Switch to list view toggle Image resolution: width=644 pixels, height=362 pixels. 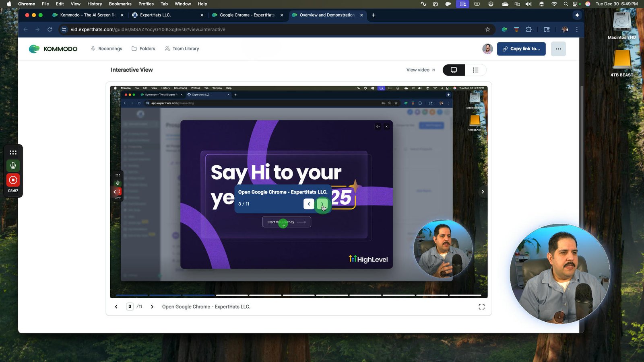(475, 70)
